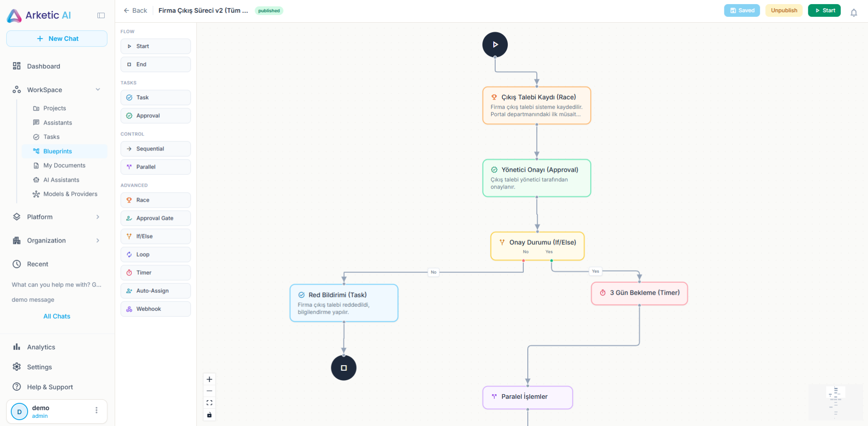The width and height of the screenshot is (868, 426).
Task: Add a Race node from palette
Action: click(x=155, y=200)
